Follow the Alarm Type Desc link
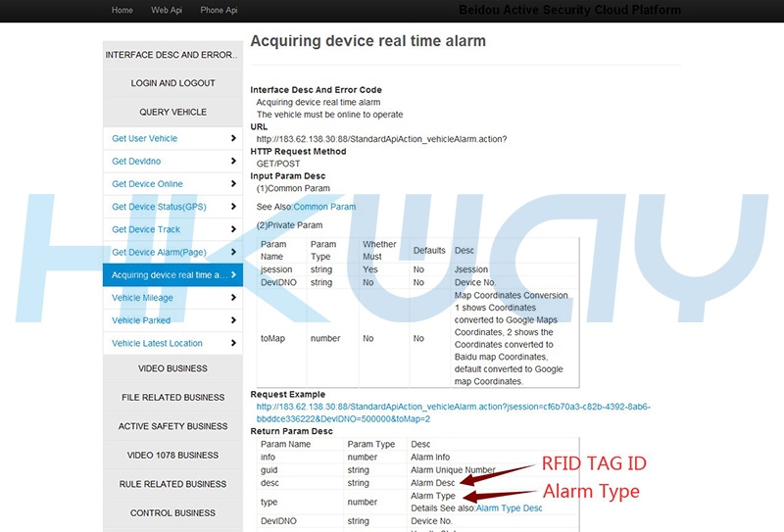 [509, 508]
